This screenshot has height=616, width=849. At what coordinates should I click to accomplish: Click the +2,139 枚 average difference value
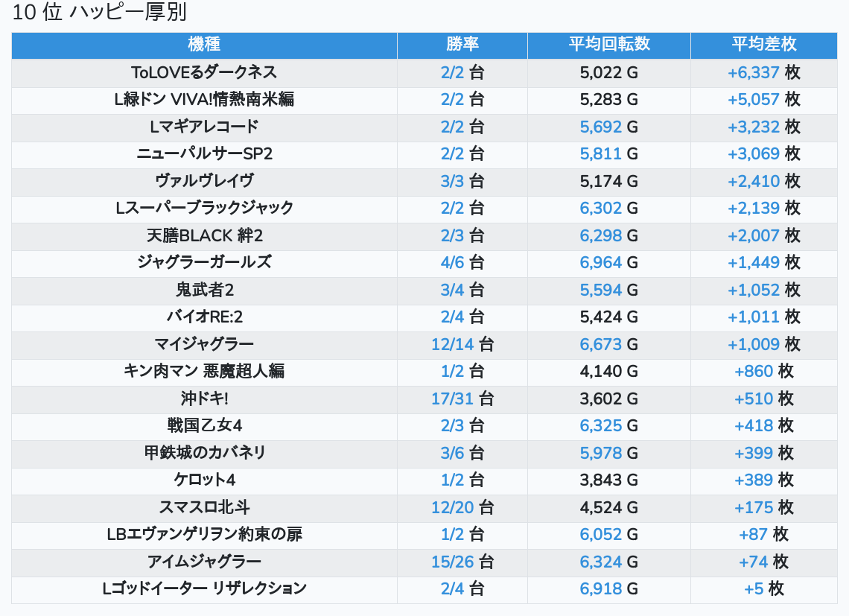[x=764, y=208]
